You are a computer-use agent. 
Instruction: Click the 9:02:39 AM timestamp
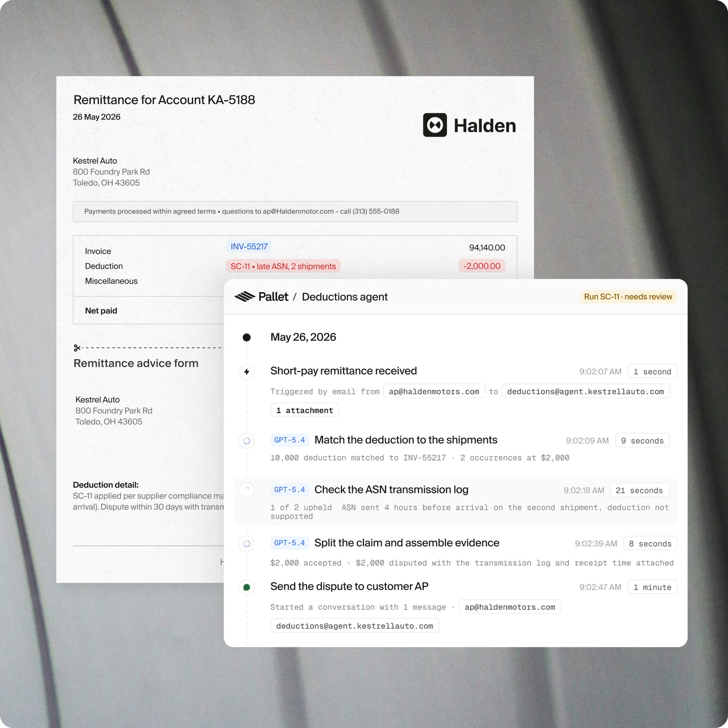click(x=596, y=543)
